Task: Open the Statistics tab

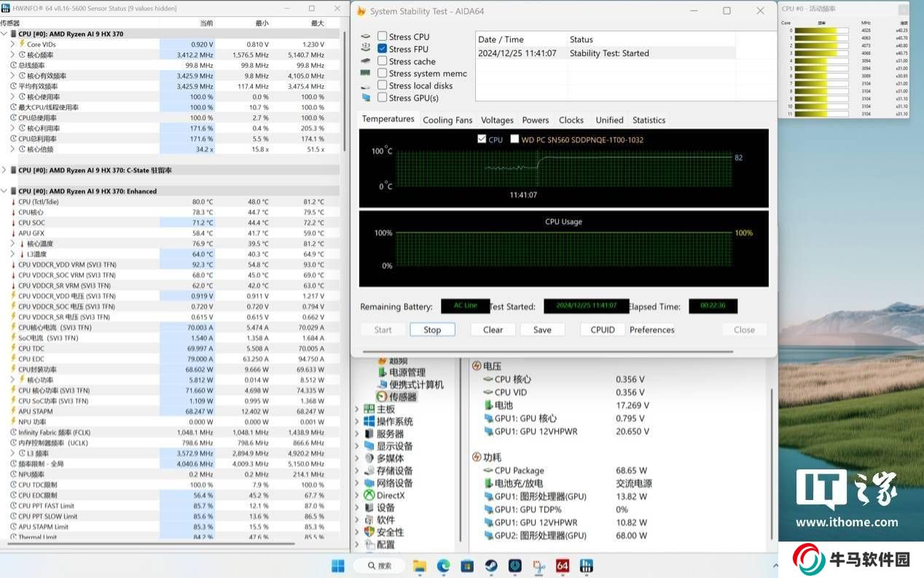Action: point(649,120)
